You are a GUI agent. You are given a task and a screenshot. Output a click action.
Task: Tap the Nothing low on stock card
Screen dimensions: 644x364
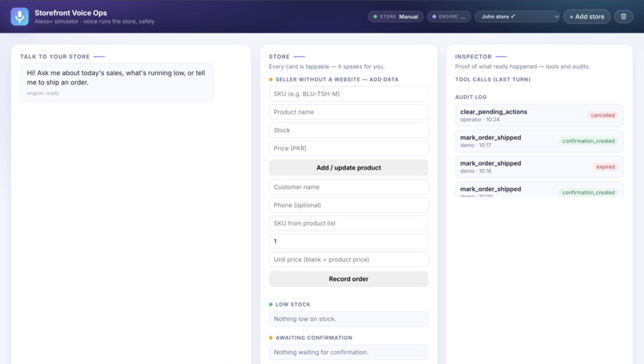[x=348, y=318]
